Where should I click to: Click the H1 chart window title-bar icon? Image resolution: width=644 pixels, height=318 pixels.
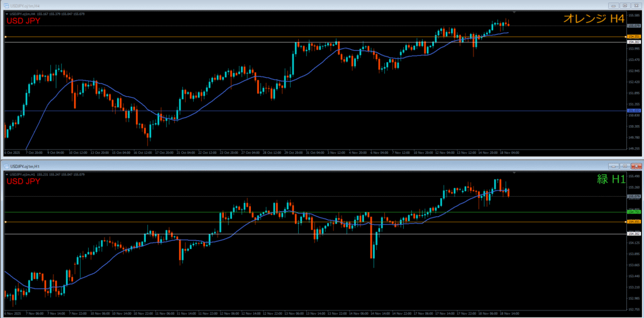[x=6, y=165]
